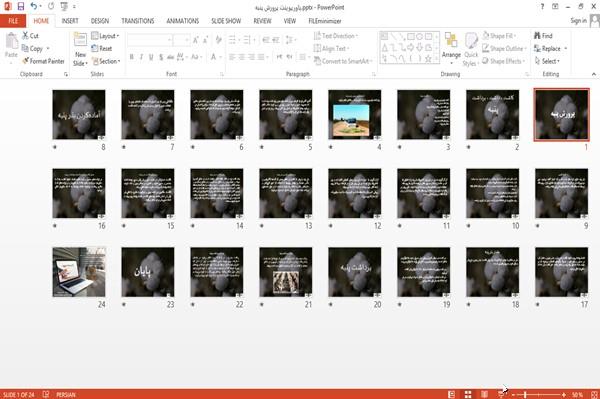600x399 pixels.
Task: Click the Bullets list icon
Action: tap(232, 39)
